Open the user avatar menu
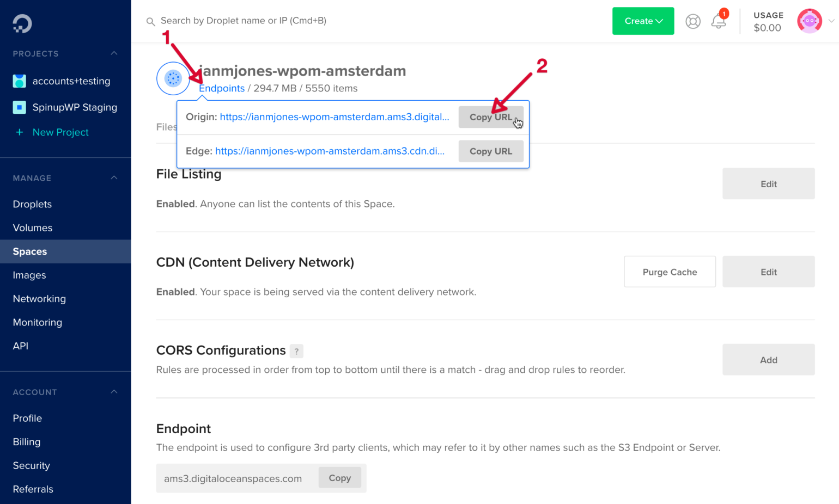Image resolution: width=839 pixels, height=504 pixels. pyautogui.click(x=810, y=21)
